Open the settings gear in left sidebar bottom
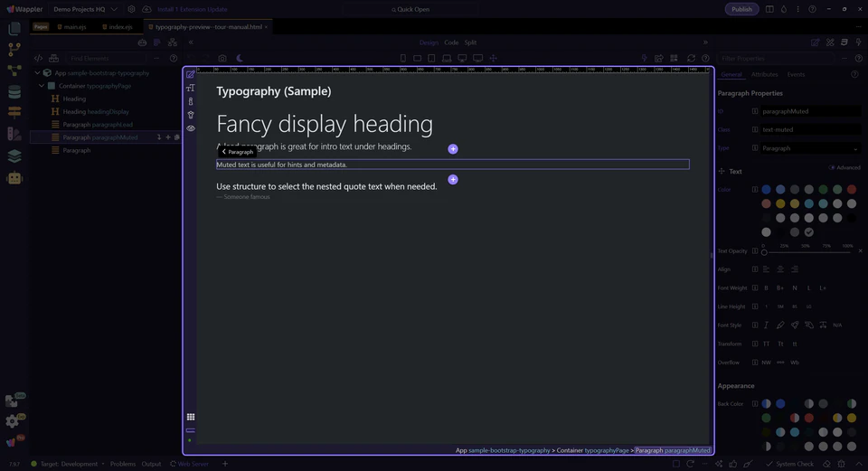 coord(12,422)
